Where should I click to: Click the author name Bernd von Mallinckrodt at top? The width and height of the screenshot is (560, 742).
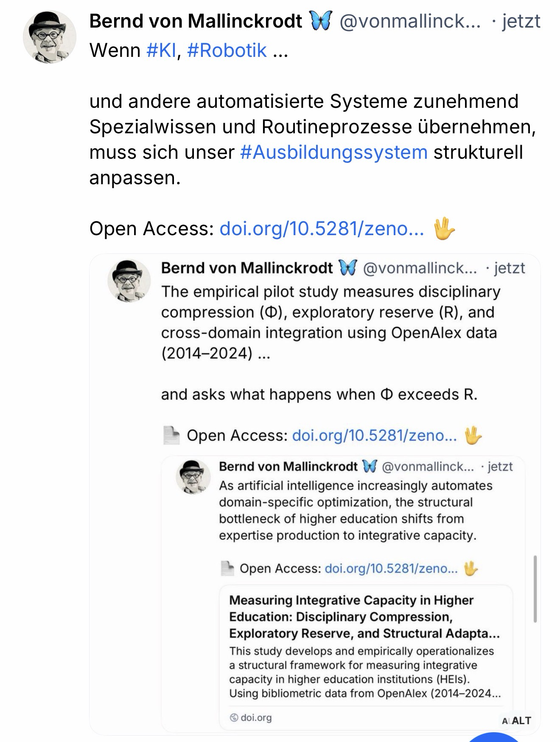click(196, 21)
